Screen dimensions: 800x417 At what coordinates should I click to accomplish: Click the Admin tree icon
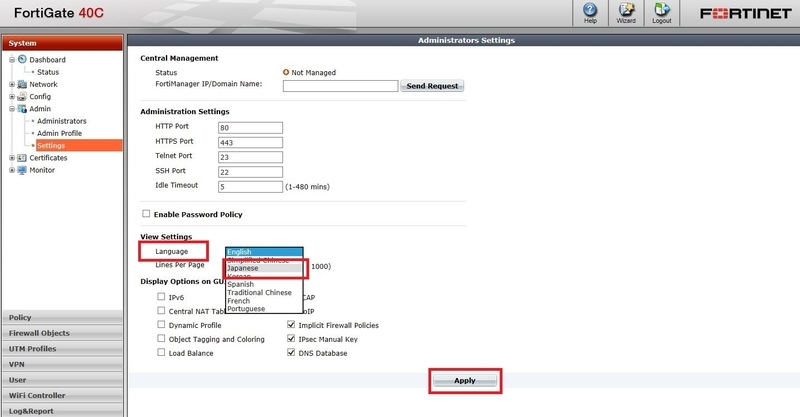22,109
